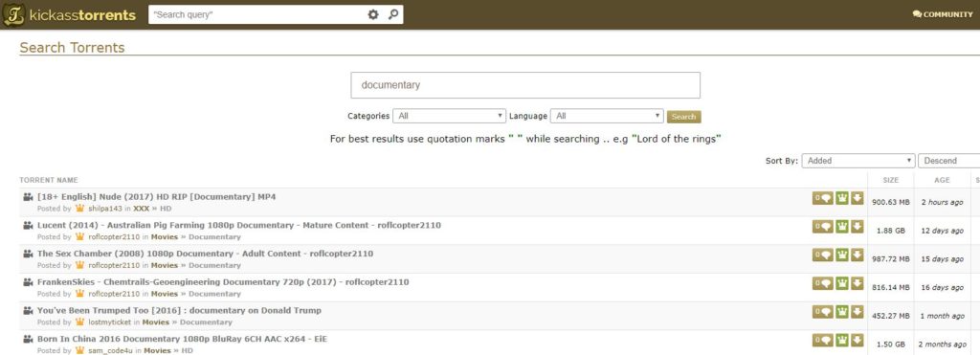Click green crown icon for You've Been Trumped Too

(842, 311)
